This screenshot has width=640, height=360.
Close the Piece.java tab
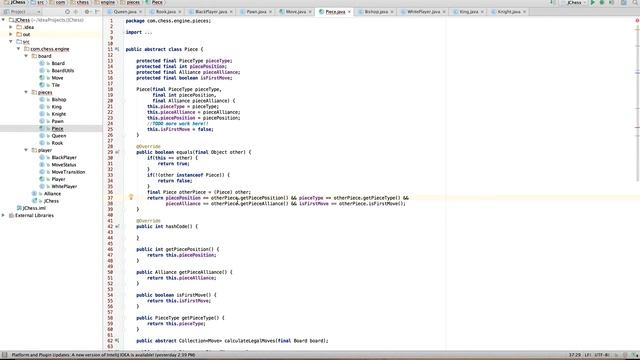pyautogui.click(x=349, y=12)
